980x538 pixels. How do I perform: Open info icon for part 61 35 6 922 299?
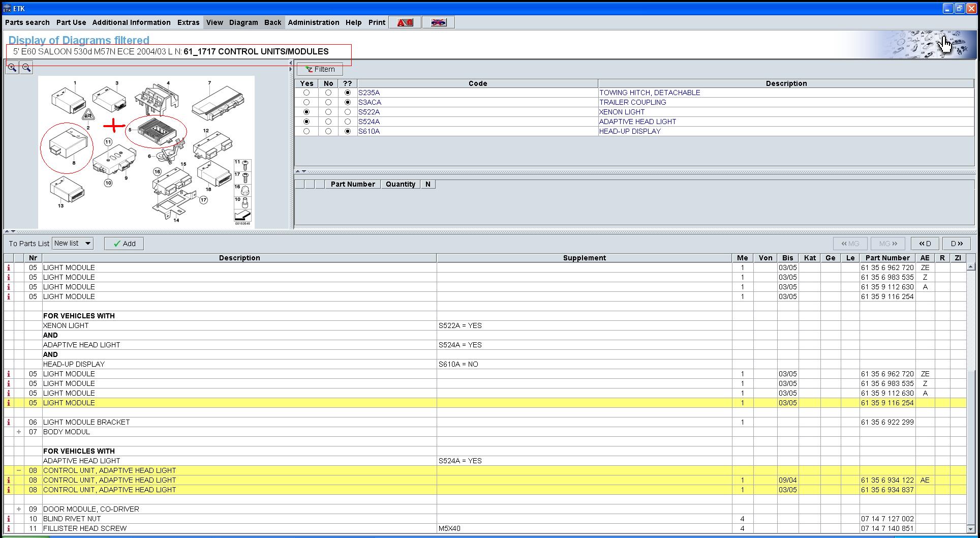(9, 422)
